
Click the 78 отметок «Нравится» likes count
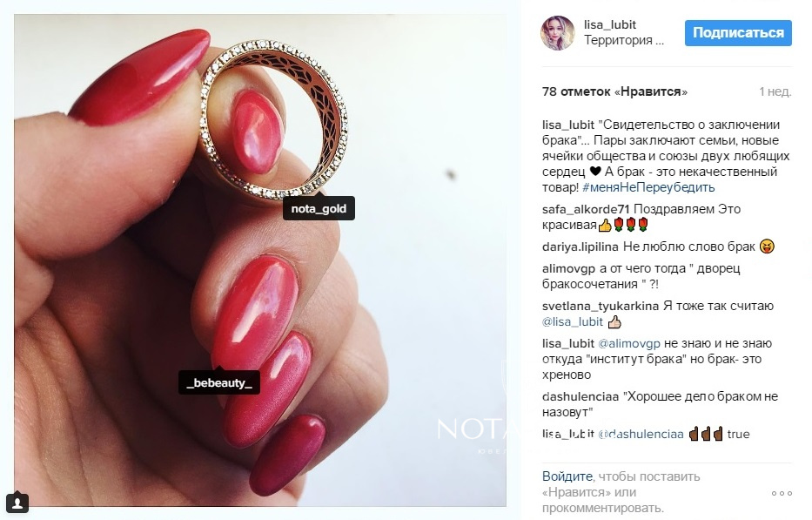click(614, 91)
